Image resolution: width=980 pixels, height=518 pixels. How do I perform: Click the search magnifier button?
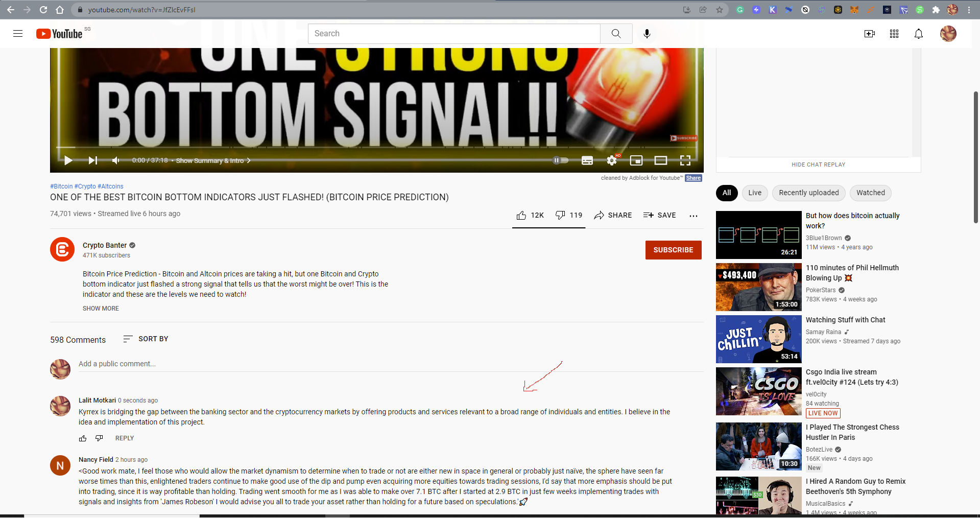(x=616, y=34)
